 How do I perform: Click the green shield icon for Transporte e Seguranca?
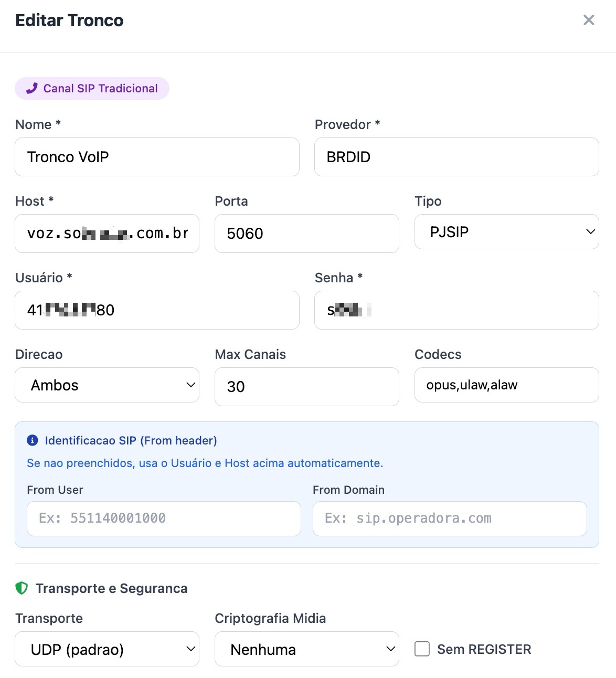coord(22,588)
